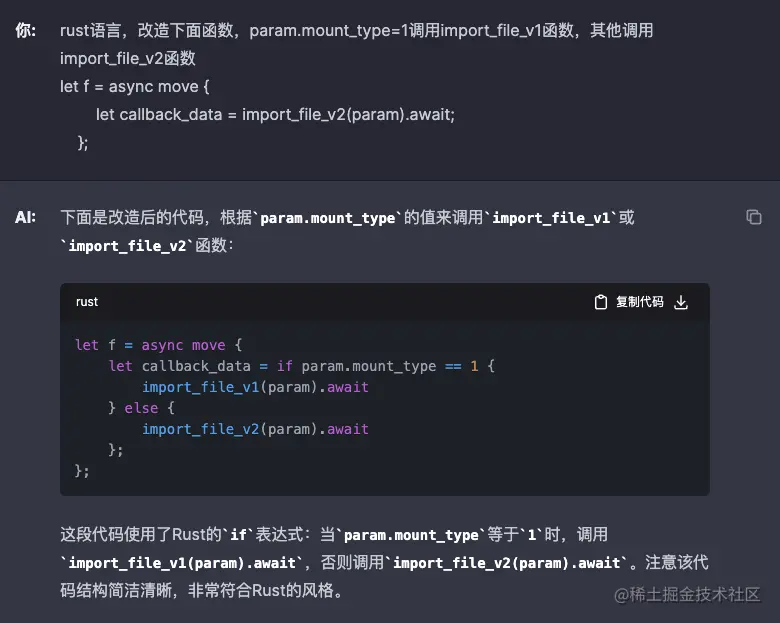Screen dimensions: 780x623
Task: Click code line let f = async move { in code block
Action: point(159,345)
